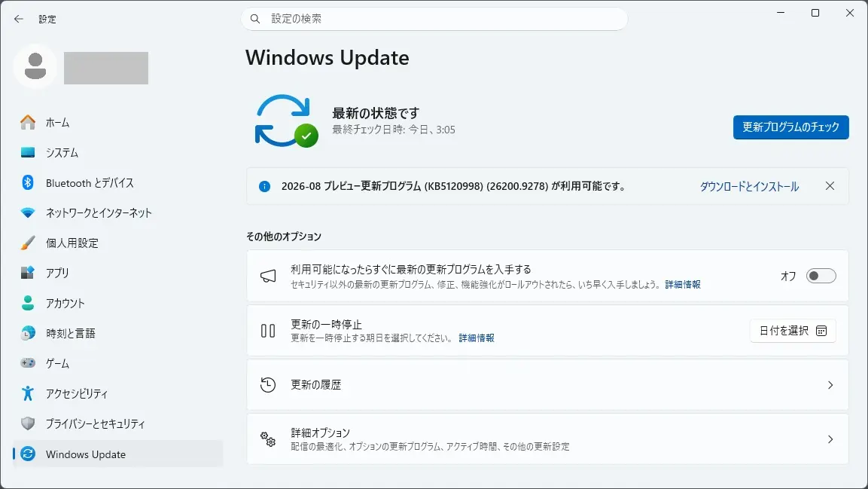Click the ネットワークとインターネット Wi-Fi icon

click(x=28, y=212)
